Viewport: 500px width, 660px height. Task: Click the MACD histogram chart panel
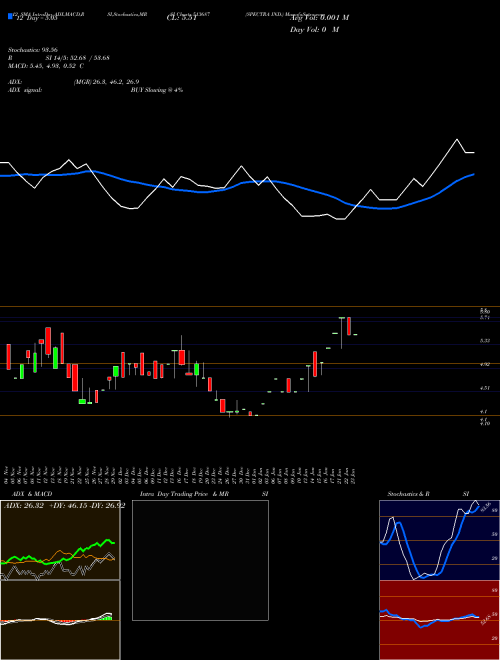(x=60, y=620)
